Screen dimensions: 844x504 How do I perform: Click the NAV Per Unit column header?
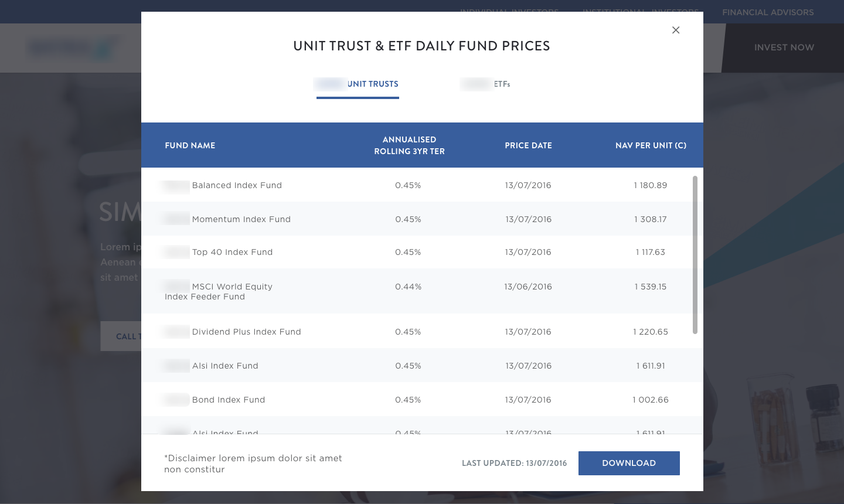tap(651, 145)
